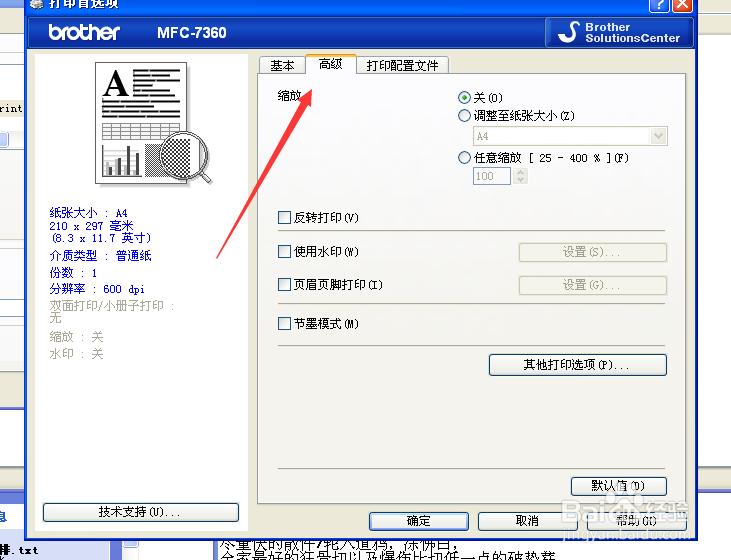Viewport: 731px width, 560px height.
Task: Enable 反转打印 checkbox
Action: (x=284, y=217)
